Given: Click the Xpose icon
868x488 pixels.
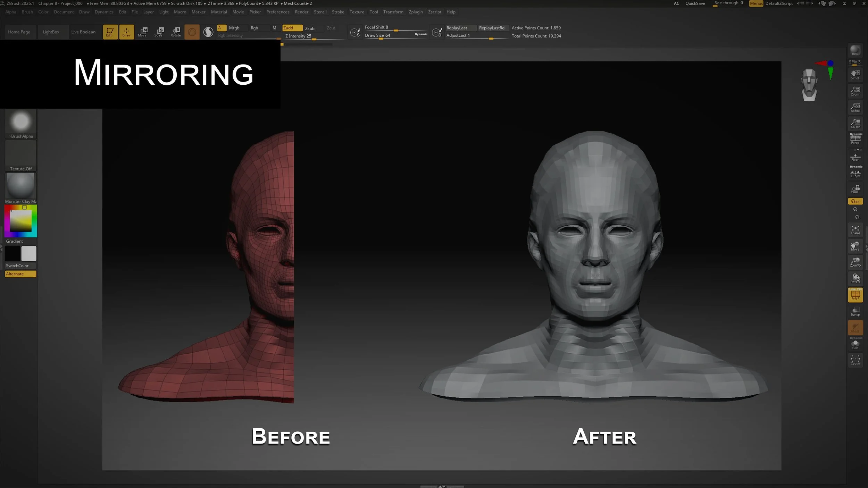Looking at the screenshot, I should (855, 360).
